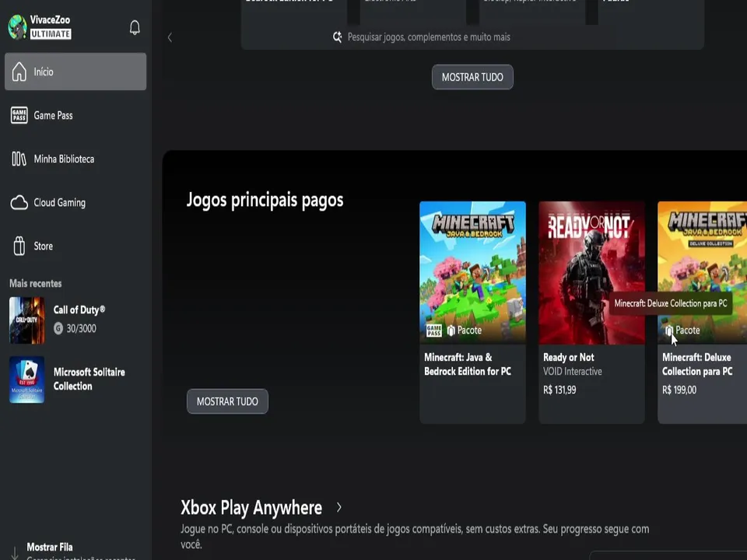
Task: Go back with the left arrow
Action: (170, 37)
